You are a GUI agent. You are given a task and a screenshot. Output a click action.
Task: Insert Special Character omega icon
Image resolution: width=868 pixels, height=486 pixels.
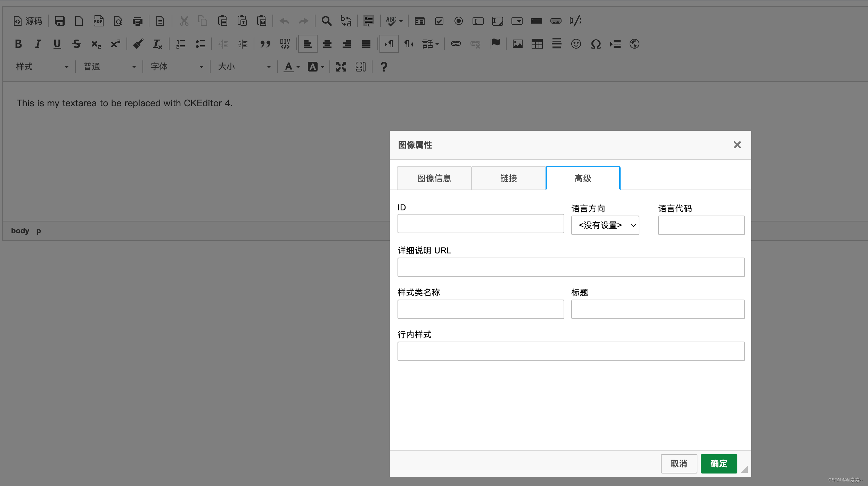596,44
